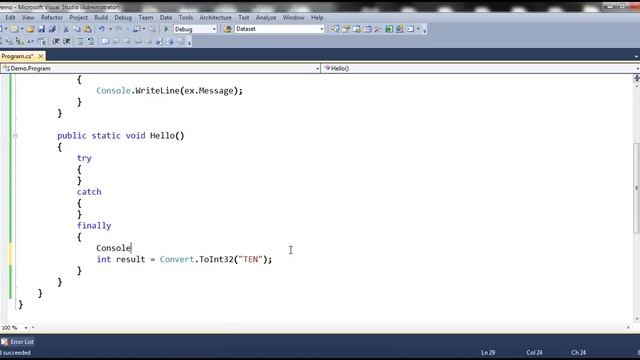Open Find in Files icon beside Dataset box
This screenshot has height=360, width=640.
tap(227, 29)
